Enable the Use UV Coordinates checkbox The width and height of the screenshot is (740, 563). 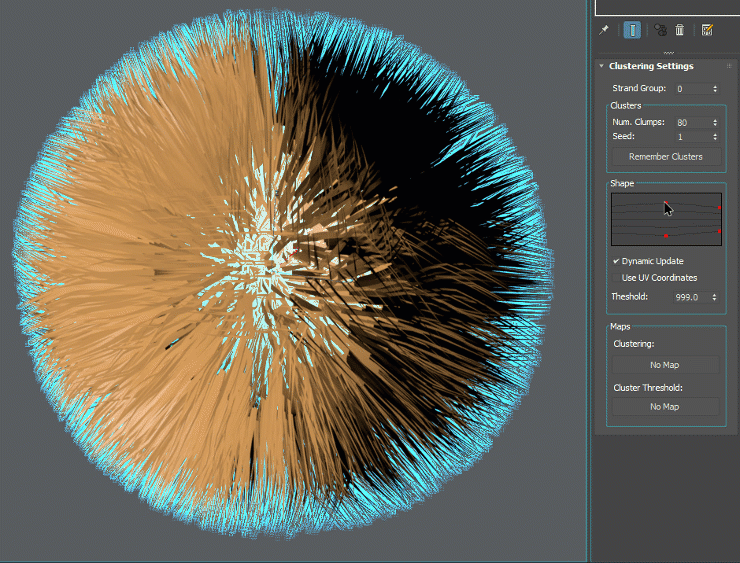(x=616, y=278)
